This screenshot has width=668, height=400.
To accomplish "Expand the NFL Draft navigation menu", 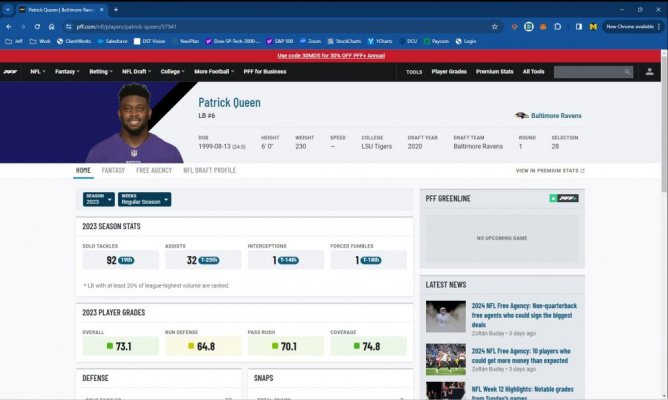I will (136, 72).
